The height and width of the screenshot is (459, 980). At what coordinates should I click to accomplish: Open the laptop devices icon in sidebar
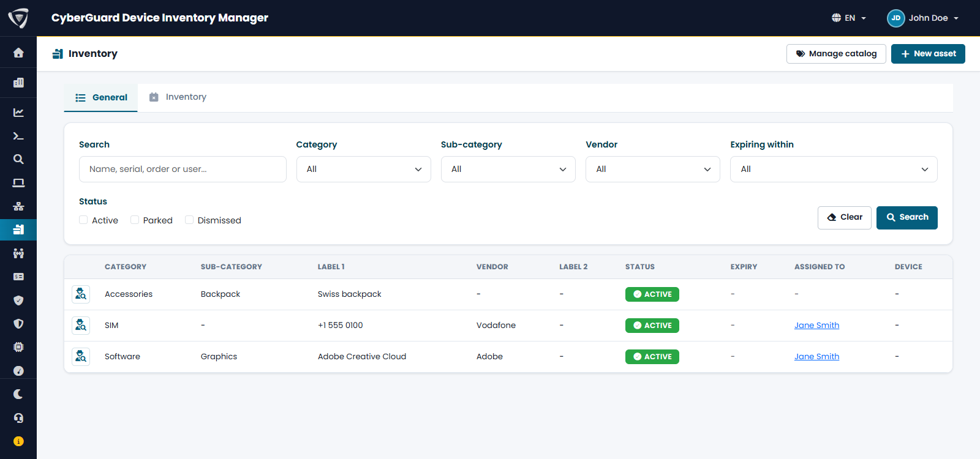(18, 183)
